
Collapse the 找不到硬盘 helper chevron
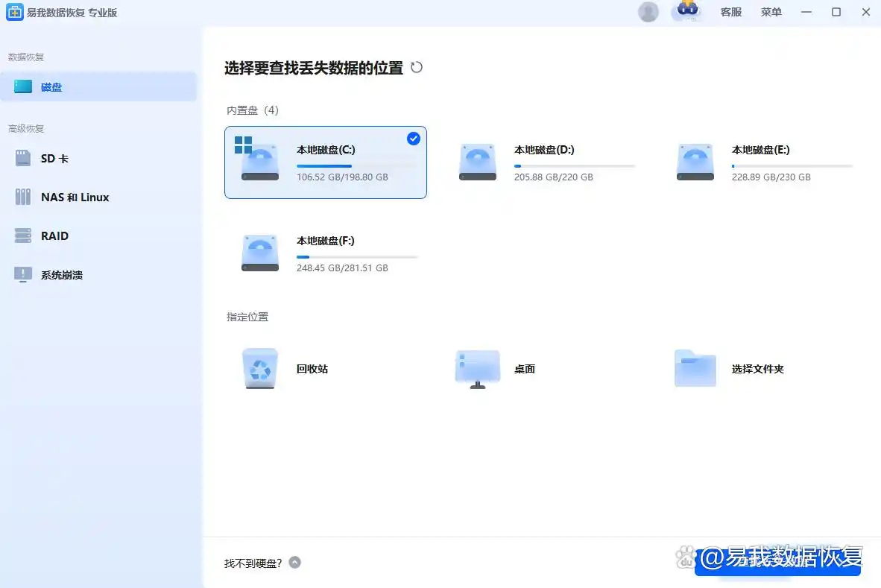pyautogui.click(x=294, y=563)
